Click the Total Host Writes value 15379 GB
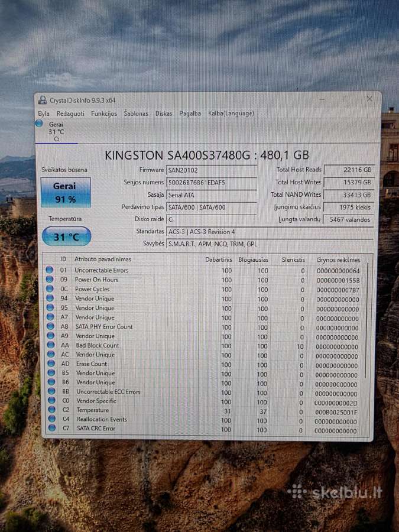399x532 pixels. [x=349, y=182]
